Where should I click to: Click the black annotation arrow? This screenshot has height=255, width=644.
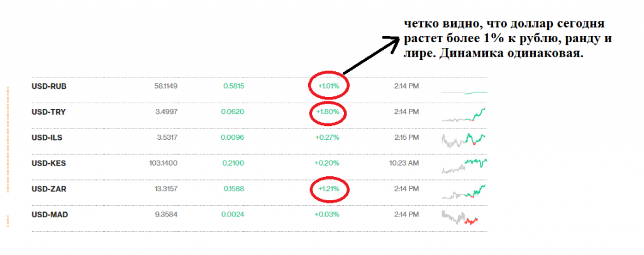[x=371, y=55]
